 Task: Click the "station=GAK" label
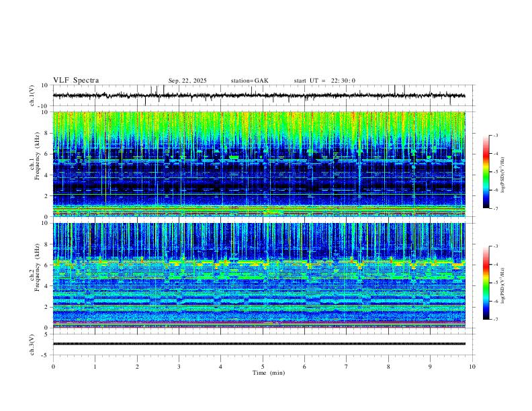coord(249,81)
